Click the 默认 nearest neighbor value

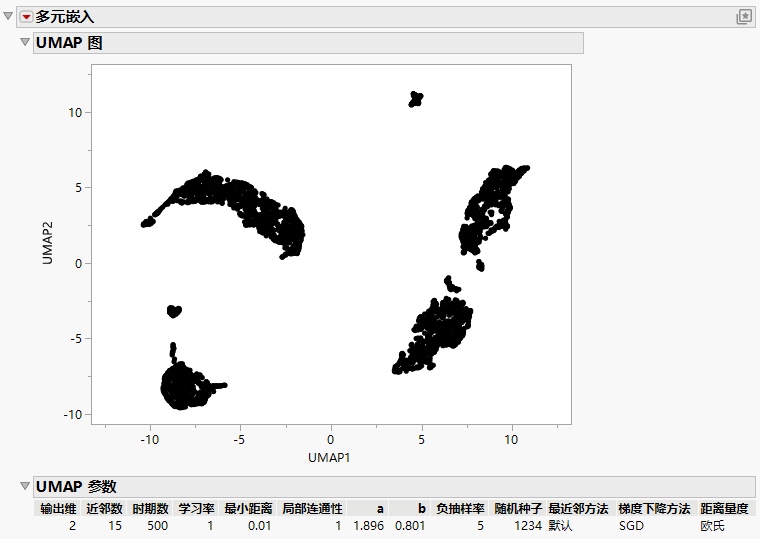click(x=560, y=525)
